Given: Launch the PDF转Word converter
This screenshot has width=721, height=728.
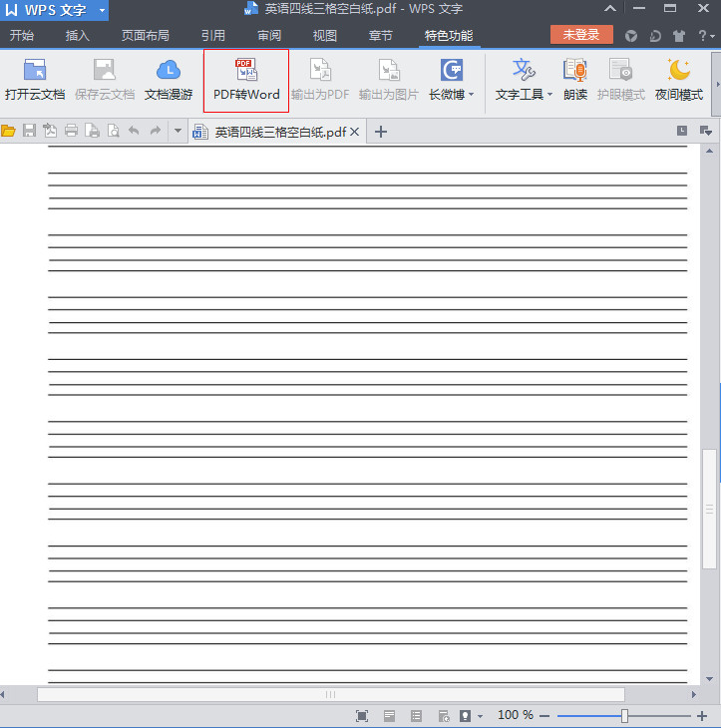Looking at the screenshot, I should [x=246, y=81].
